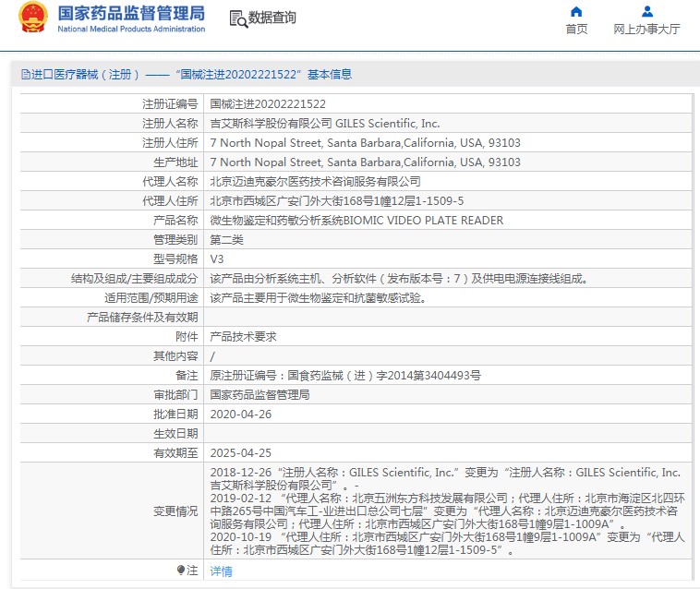Select product name BIOMIC VIDEO PLATE READER
The width and height of the screenshot is (700, 589).
(356, 221)
